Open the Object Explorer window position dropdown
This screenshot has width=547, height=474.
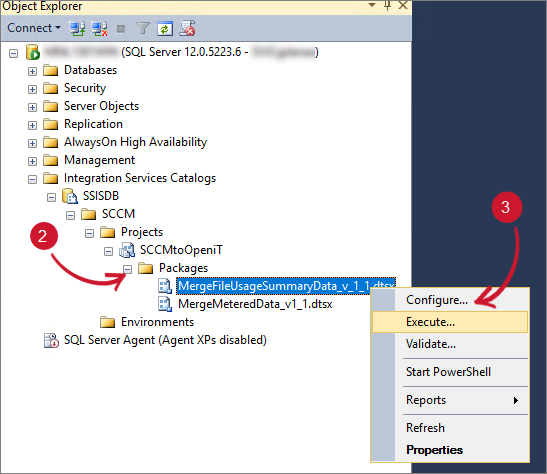pyautogui.click(x=372, y=5)
